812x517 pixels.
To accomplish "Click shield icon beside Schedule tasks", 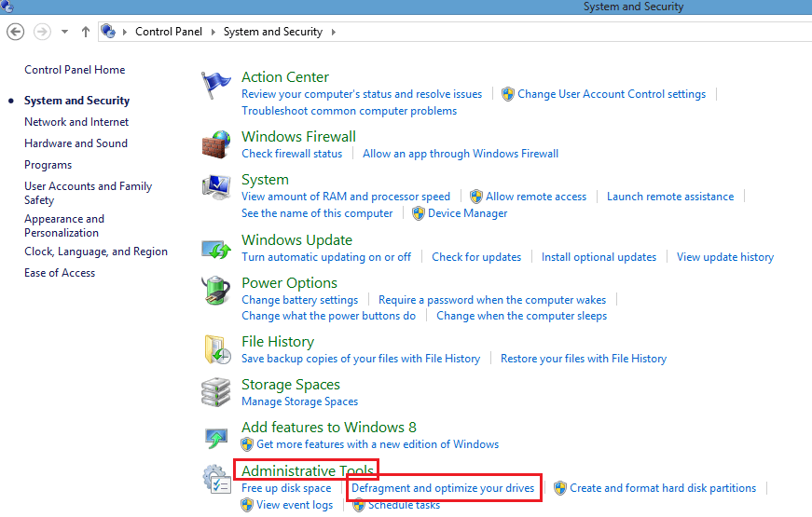I will [359, 506].
